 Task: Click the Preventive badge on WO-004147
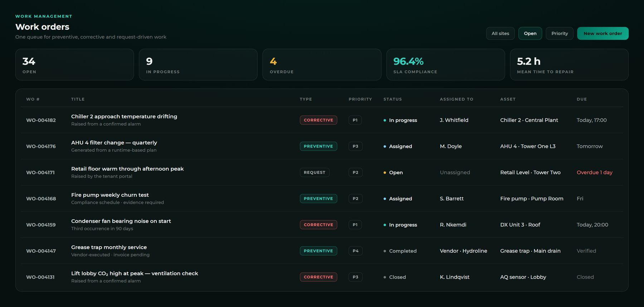click(318, 251)
